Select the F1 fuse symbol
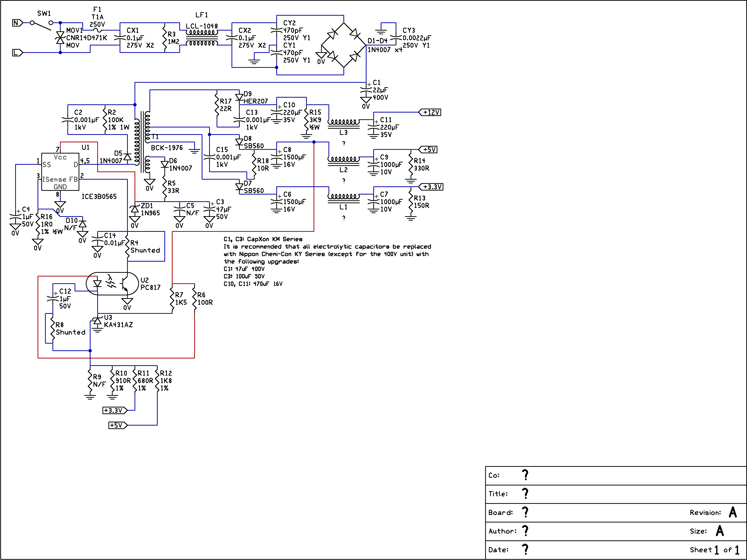The height and width of the screenshot is (560, 747). tap(97, 30)
